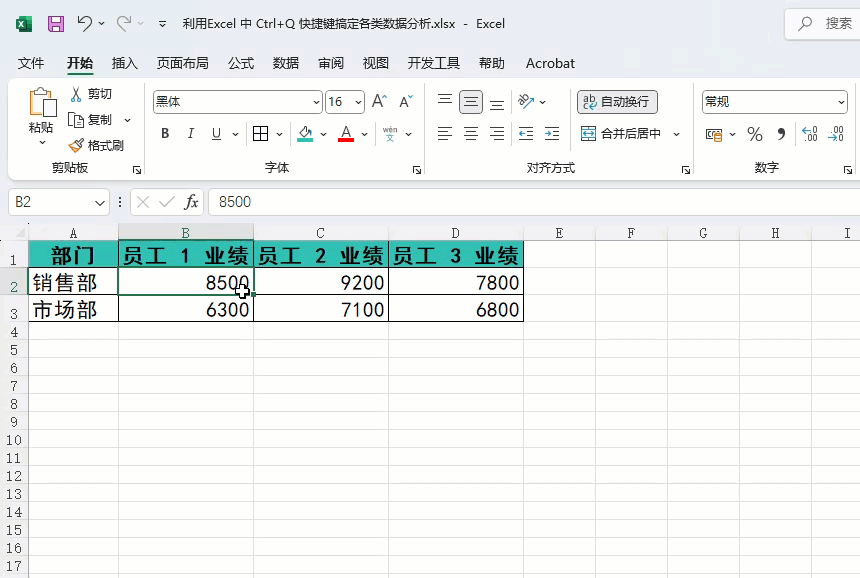Click the phonetic guide wén icon

click(x=390, y=133)
